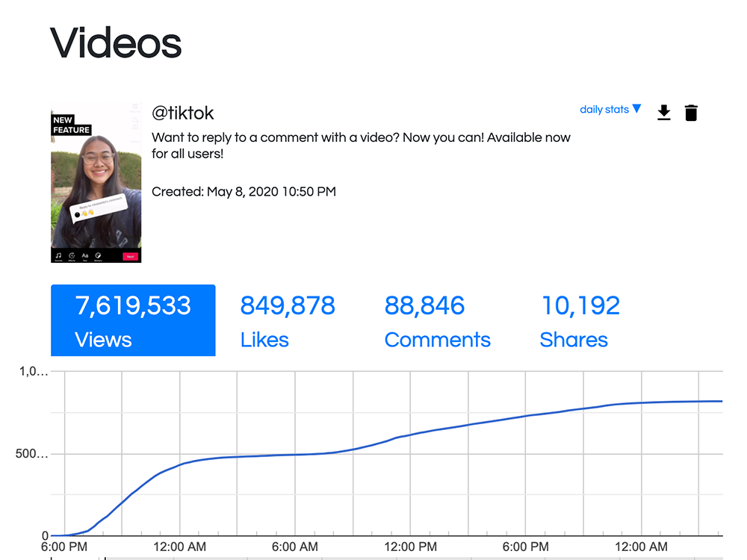Viewport: 747px width, 560px height.
Task: Open the daily stats dropdown
Action: pos(610,110)
